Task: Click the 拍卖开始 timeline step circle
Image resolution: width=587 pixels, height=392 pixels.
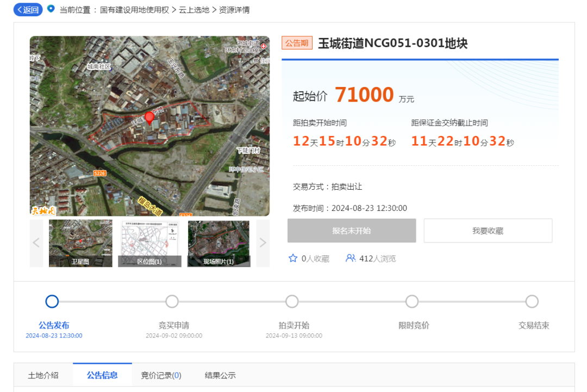Action: point(292,301)
